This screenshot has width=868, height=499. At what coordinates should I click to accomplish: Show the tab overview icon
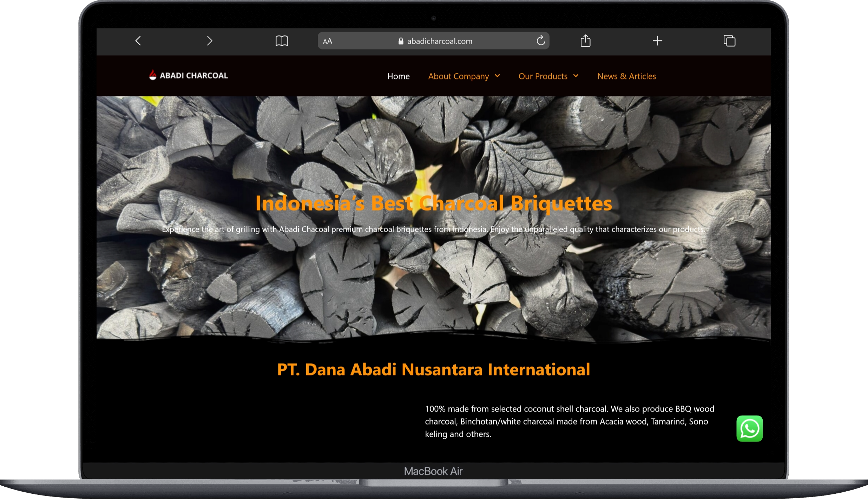(x=729, y=41)
